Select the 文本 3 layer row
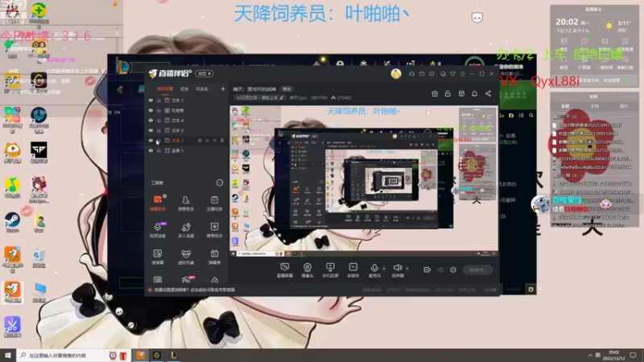The image size is (644, 362). point(186,130)
